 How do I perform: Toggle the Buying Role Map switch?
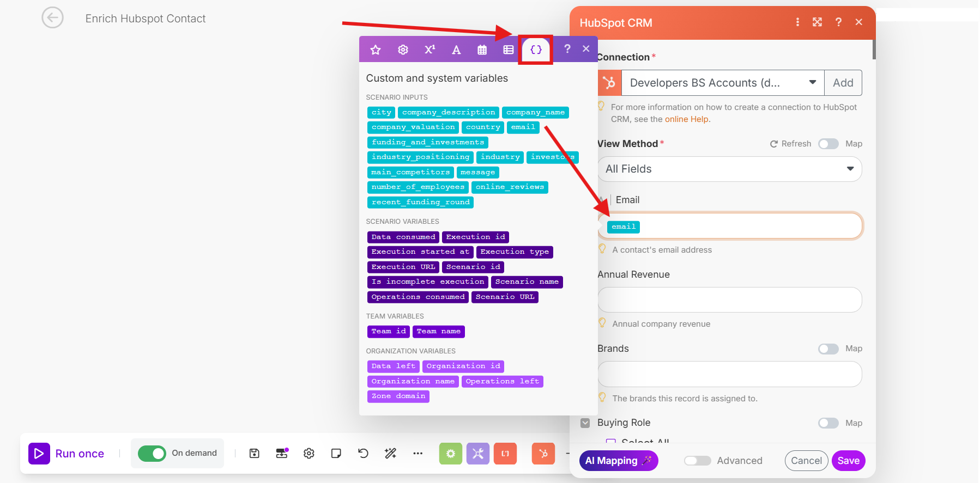[x=828, y=423]
